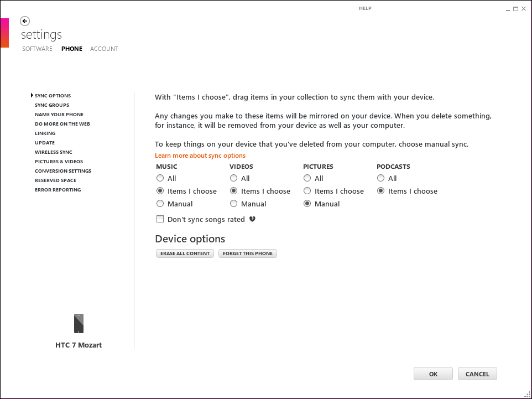Click the MUSIC column heading
Image resolution: width=532 pixels, height=399 pixels.
166,167
